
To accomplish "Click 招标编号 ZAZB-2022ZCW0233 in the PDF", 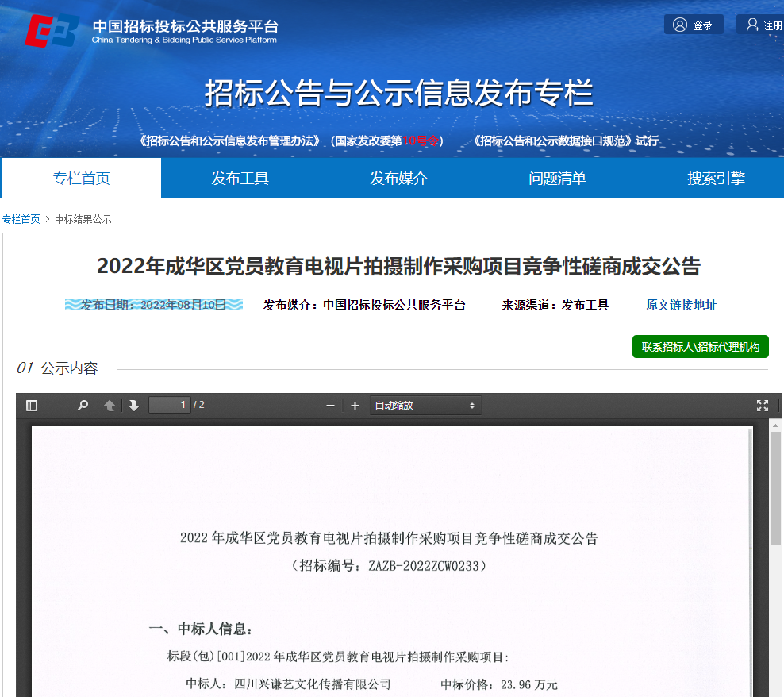I will pos(389,566).
